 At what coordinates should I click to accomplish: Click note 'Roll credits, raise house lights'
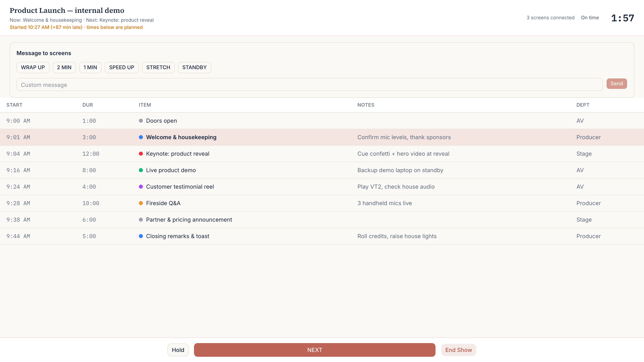[397, 236]
